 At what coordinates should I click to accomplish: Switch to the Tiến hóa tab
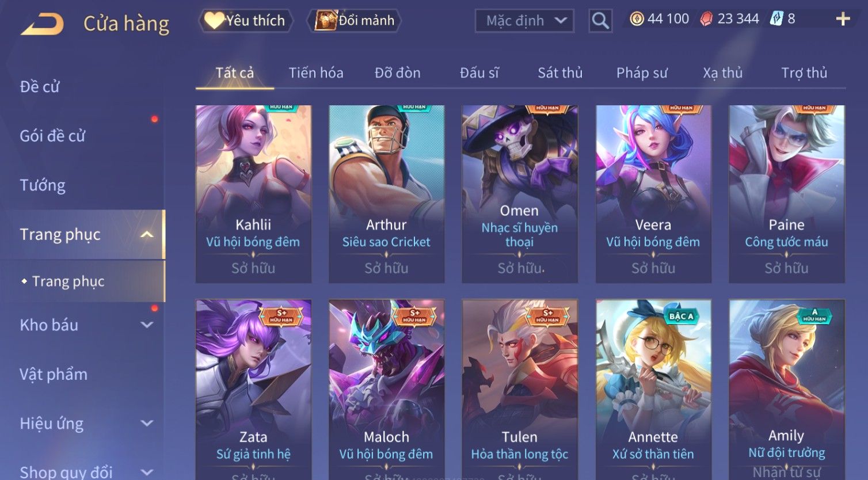[316, 73]
